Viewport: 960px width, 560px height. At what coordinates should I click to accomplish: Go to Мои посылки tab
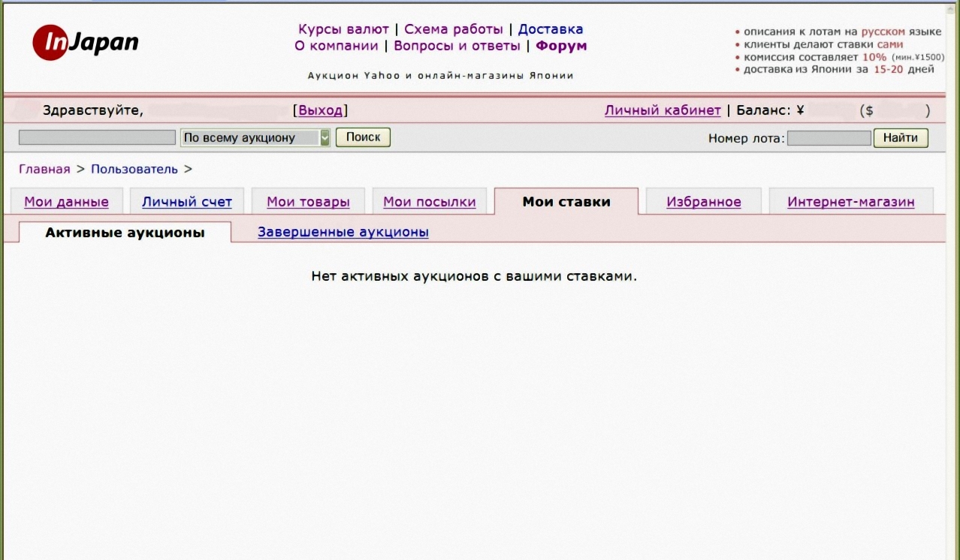[x=429, y=202]
